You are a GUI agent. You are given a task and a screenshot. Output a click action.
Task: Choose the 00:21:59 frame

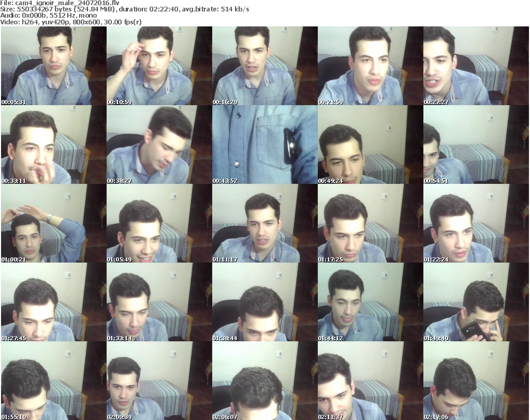pyautogui.click(x=370, y=66)
